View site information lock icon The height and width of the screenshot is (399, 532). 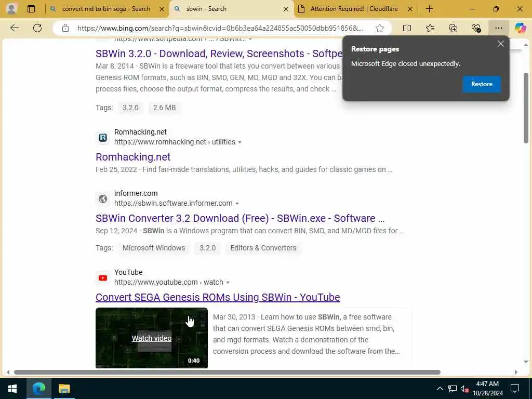(x=65, y=28)
